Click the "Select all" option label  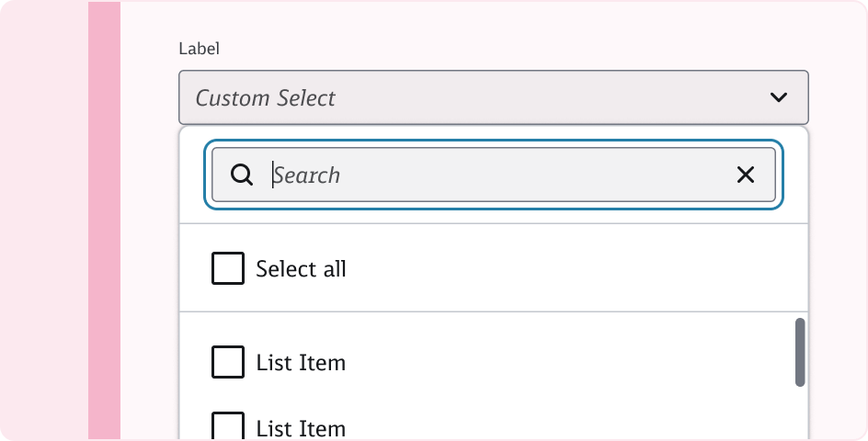point(301,269)
